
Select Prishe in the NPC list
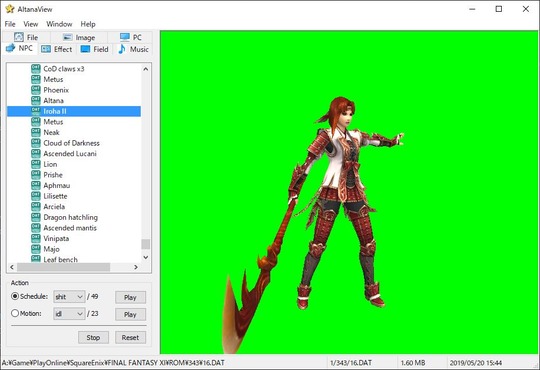pyautogui.click(x=53, y=175)
